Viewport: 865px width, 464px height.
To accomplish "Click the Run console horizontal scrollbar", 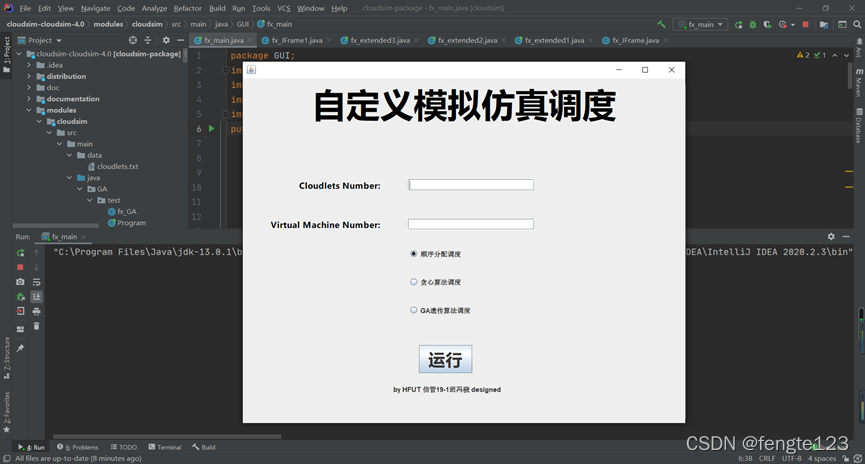I will [167, 436].
